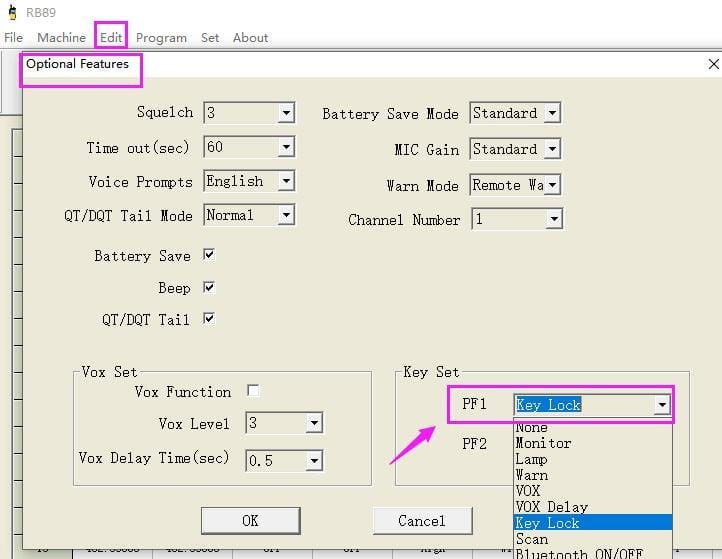The height and width of the screenshot is (559, 722).
Task: Expand the Vox Level dropdown
Action: pyautogui.click(x=314, y=423)
